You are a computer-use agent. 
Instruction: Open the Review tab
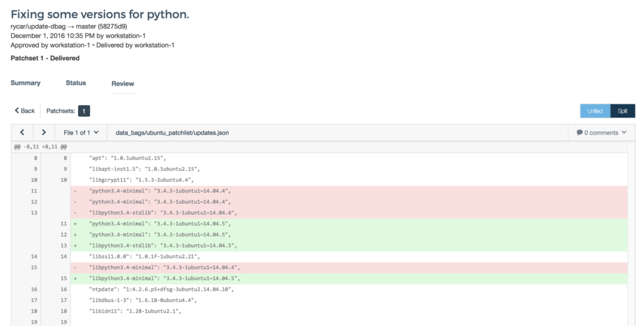coord(123,84)
